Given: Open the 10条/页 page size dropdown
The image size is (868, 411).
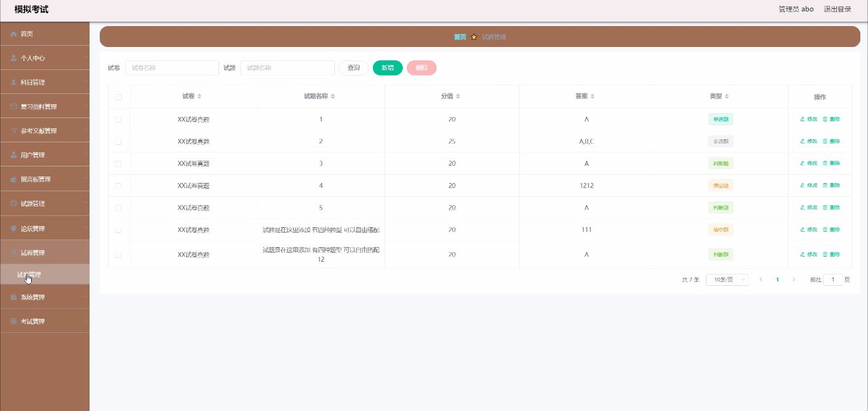Looking at the screenshot, I should 727,280.
